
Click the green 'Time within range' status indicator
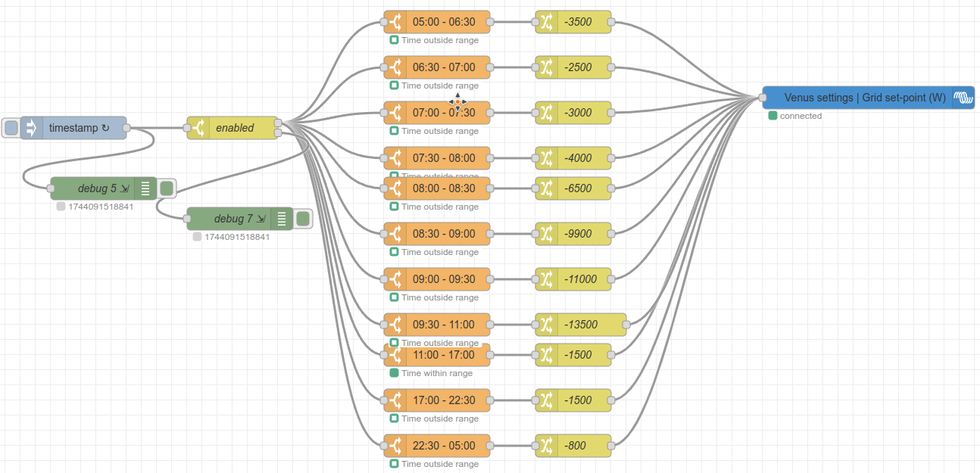pos(394,373)
